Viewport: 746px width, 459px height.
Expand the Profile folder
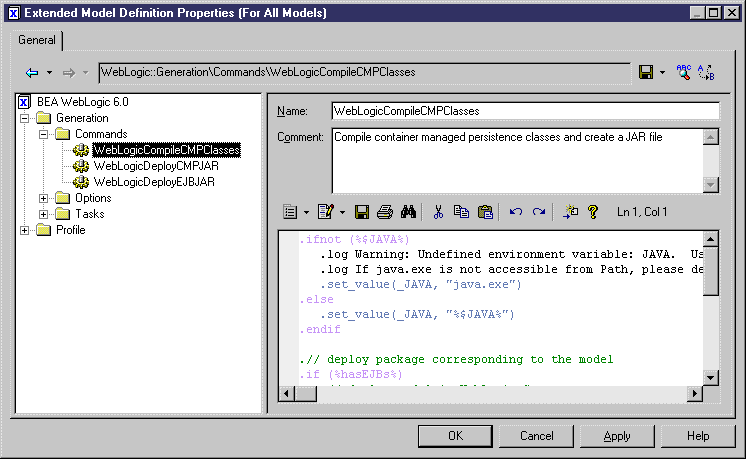tap(25, 230)
